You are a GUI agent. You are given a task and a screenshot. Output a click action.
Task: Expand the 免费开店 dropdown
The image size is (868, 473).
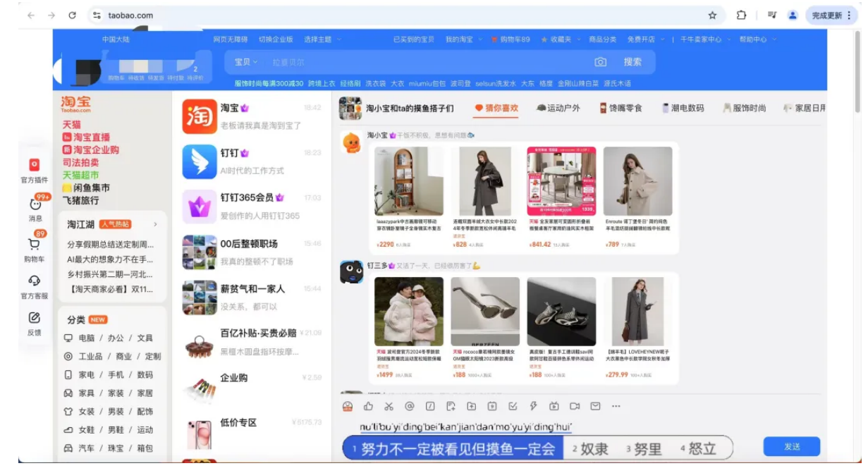tap(645, 39)
